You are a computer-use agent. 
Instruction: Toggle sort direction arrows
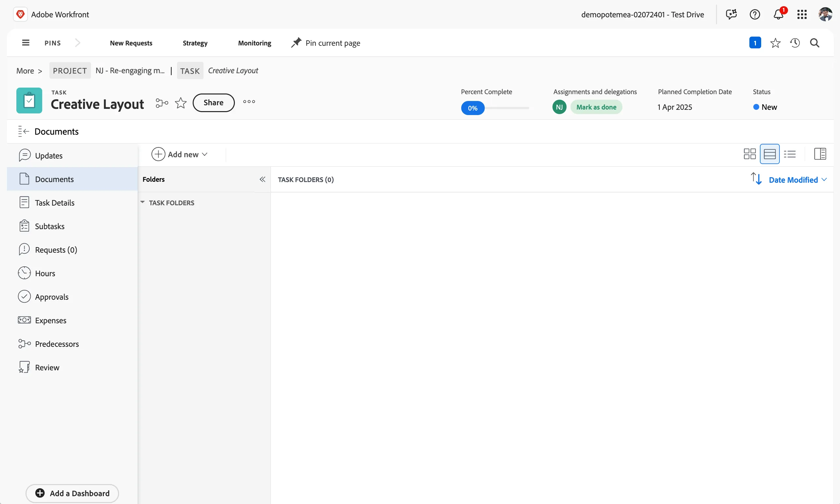(756, 179)
